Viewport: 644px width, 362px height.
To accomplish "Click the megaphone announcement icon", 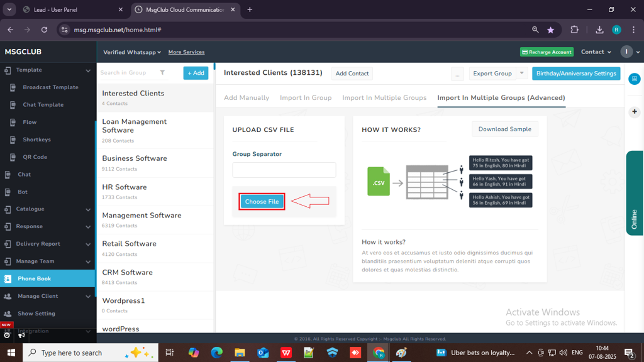I will click(21, 336).
